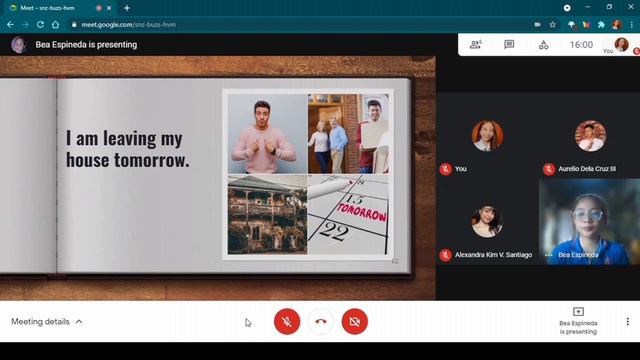
Task: Click your self-view avatar at top right
Action: tap(621, 44)
